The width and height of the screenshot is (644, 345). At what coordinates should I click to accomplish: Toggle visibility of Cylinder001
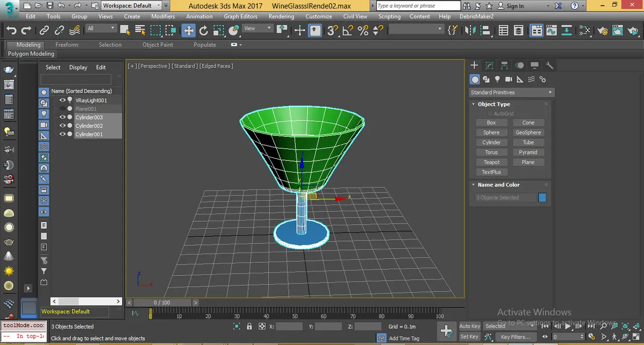(x=62, y=134)
